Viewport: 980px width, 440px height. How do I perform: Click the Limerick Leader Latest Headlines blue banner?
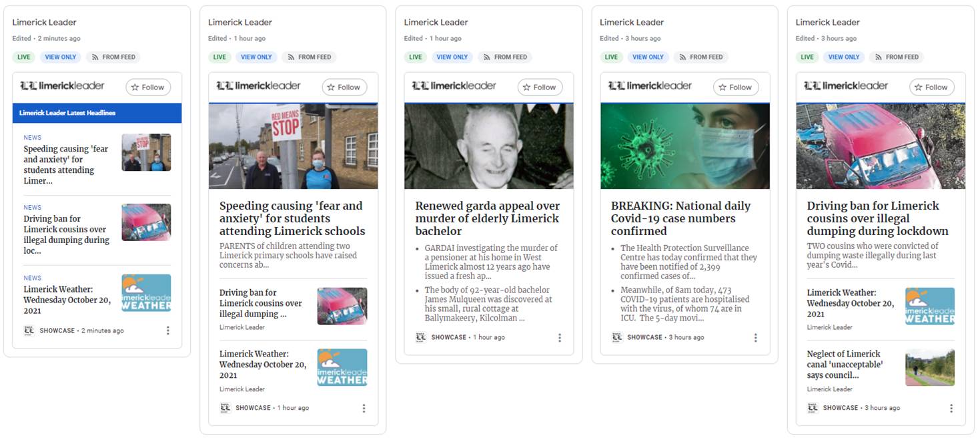tap(97, 113)
